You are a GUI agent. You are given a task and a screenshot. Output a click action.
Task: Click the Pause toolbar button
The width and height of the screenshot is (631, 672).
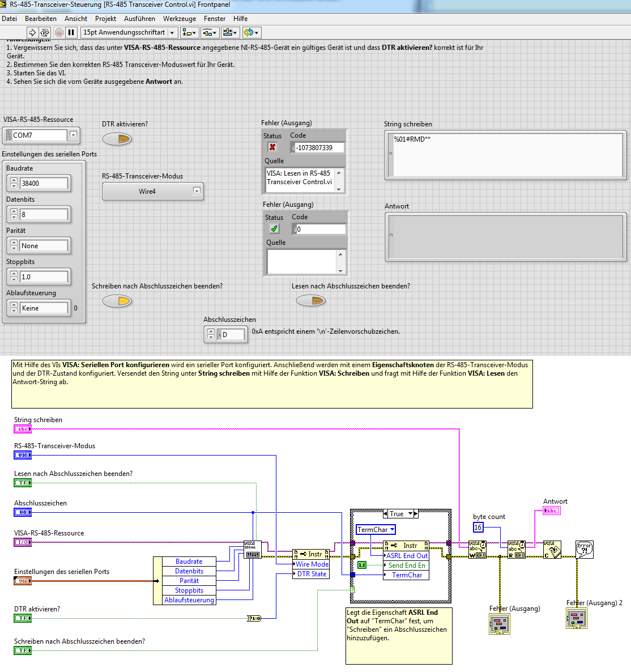[71, 32]
